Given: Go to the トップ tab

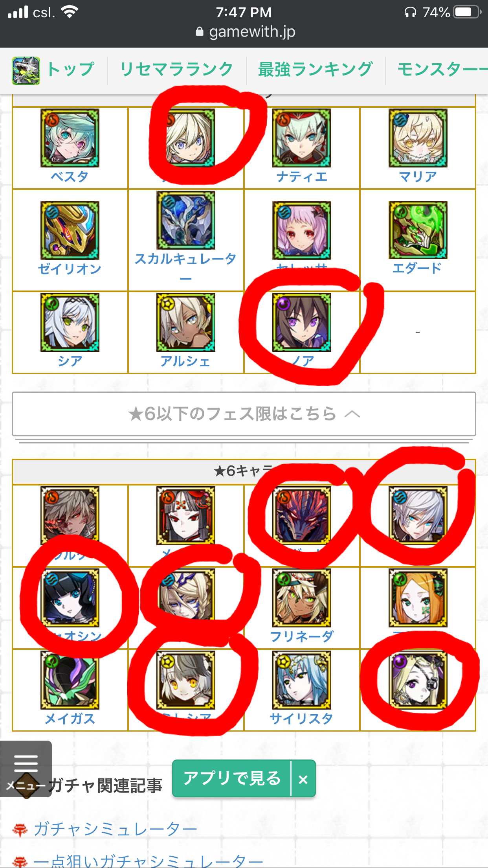Looking at the screenshot, I should (x=54, y=70).
